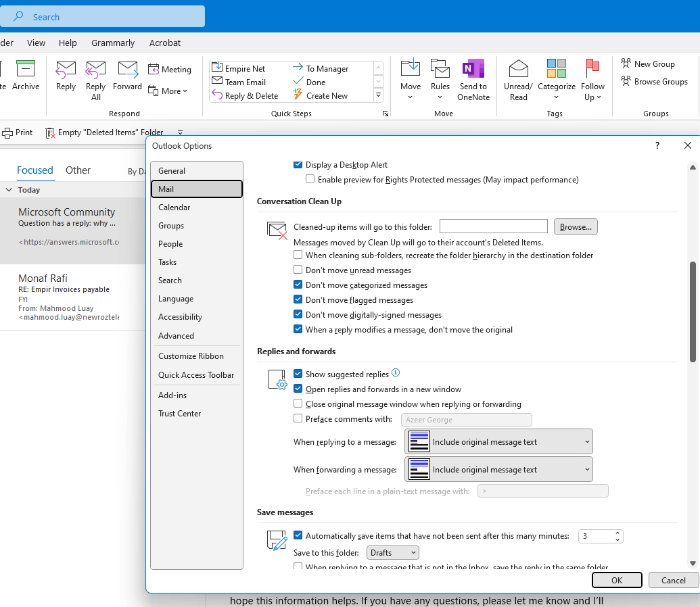The height and width of the screenshot is (607, 700).
Task: Collapse the Today message group
Action: pyautogui.click(x=9, y=190)
